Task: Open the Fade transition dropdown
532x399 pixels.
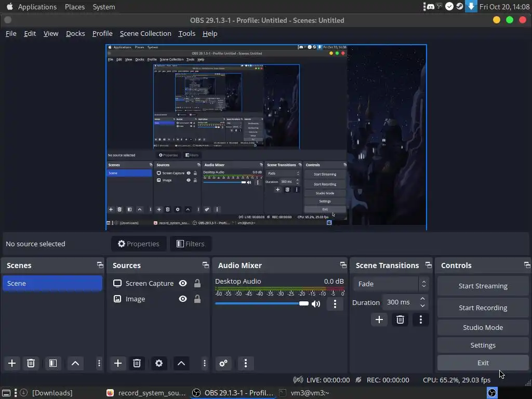Action: tap(391, 284)
